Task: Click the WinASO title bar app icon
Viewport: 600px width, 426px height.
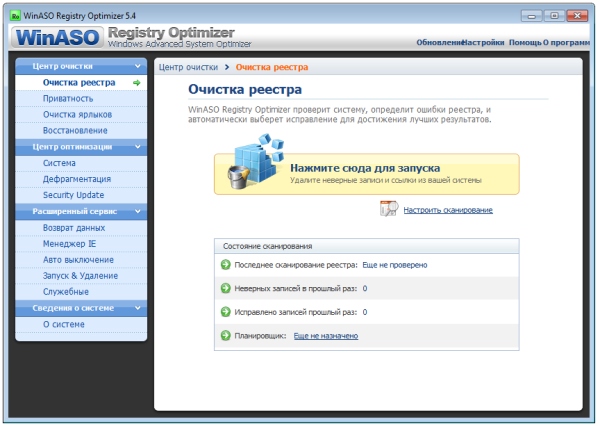Action: point(14,9)
